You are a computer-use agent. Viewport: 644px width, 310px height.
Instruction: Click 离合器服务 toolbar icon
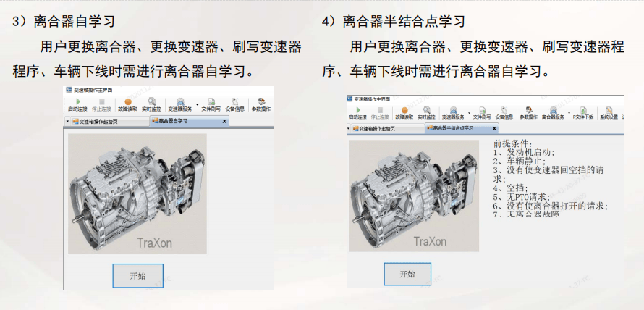click(x=554, y=113)
